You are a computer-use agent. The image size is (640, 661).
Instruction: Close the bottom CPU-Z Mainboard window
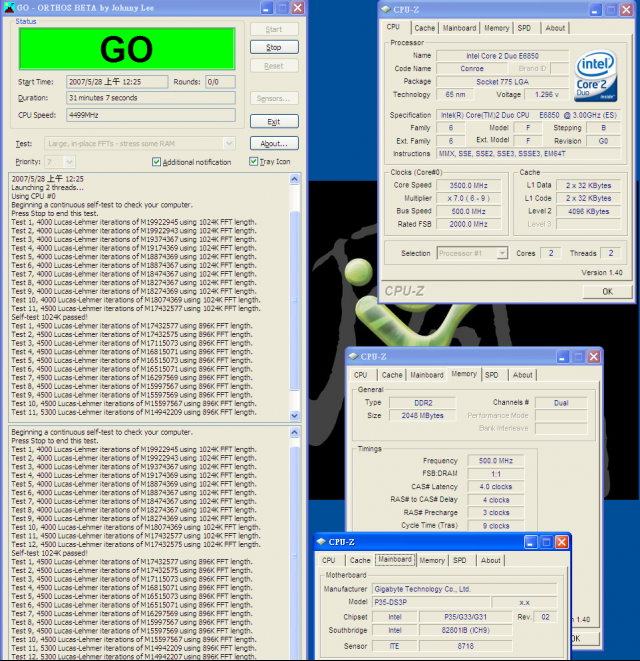coord(562,542)
